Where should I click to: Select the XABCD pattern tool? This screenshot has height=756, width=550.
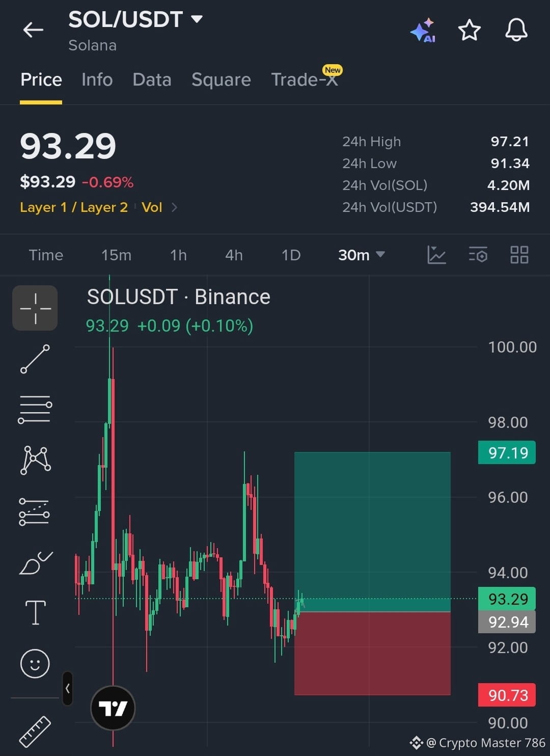pos(35,460)
